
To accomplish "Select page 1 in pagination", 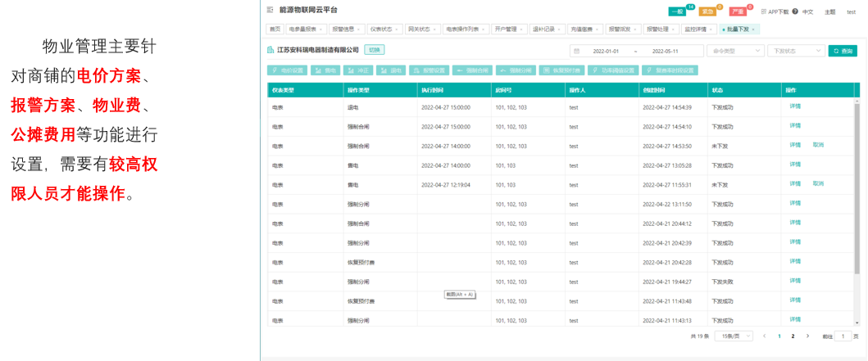I will [x=779, y=336].
